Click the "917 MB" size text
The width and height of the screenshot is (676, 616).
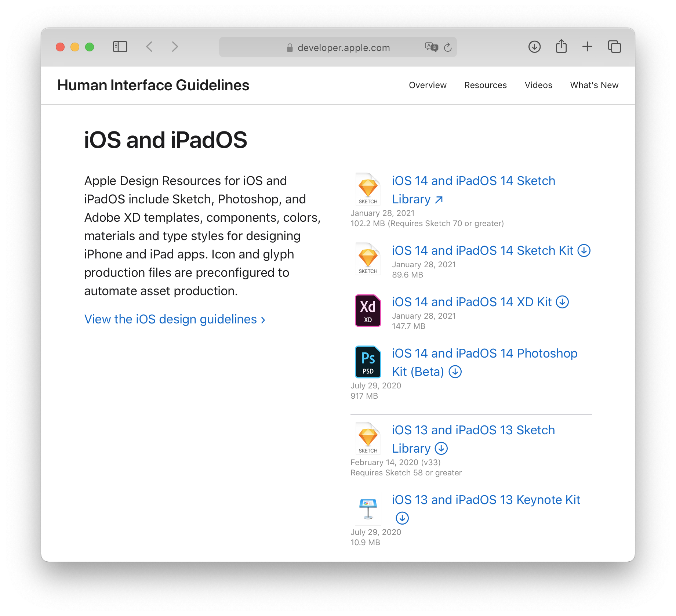364,396
